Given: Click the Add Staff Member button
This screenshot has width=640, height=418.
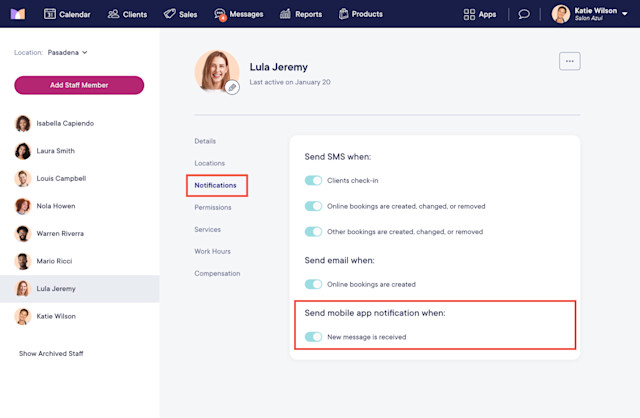Looking at the screenshot, I should click(x=79, y=85).
